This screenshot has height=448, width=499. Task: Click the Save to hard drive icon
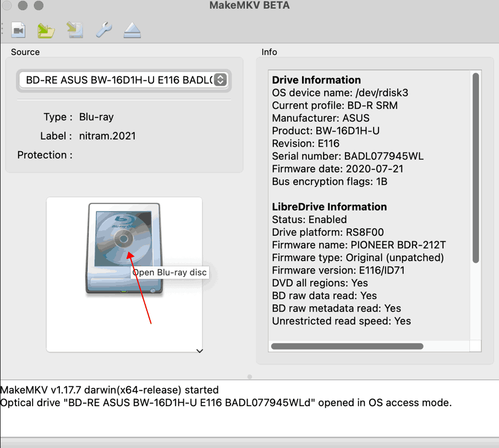click(75, 30)
